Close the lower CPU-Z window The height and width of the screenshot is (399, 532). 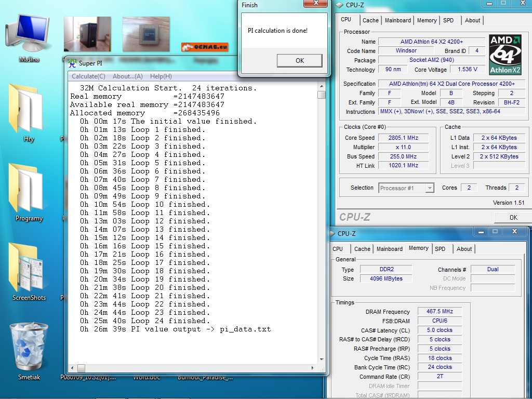click(514, 232)
